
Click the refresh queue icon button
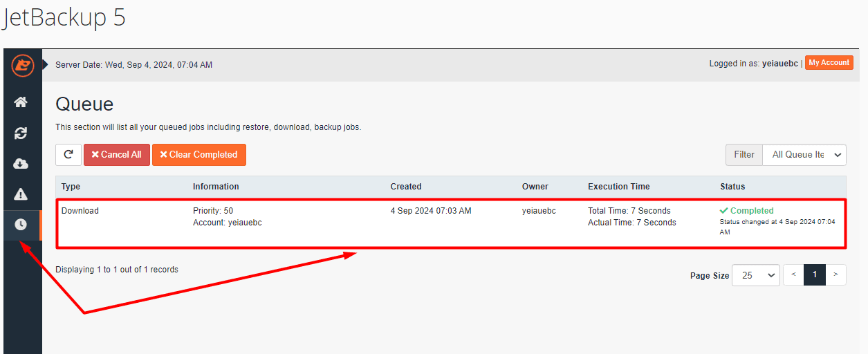pos(68,155)
